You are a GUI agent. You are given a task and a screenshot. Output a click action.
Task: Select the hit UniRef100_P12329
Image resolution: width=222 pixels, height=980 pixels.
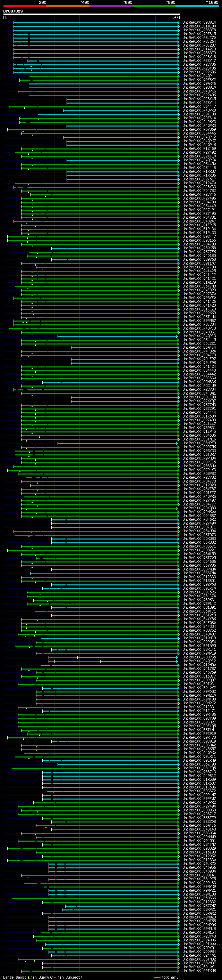coord(199,485)
